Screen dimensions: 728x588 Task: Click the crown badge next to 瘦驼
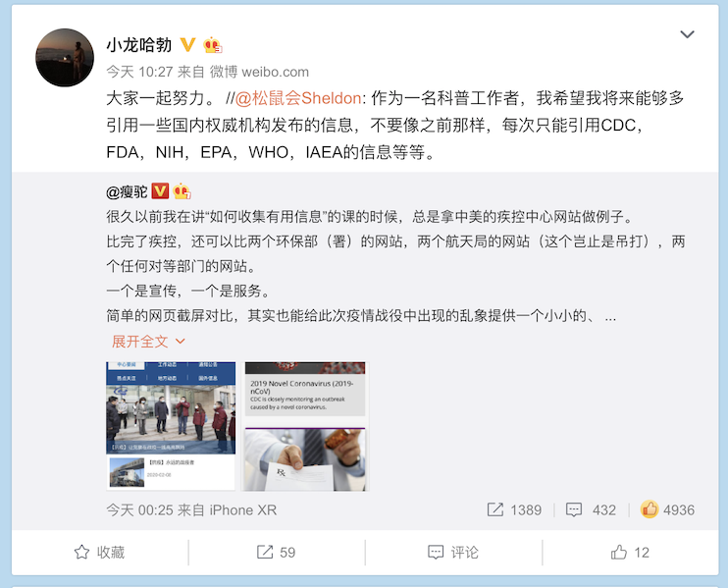(182, 190)
